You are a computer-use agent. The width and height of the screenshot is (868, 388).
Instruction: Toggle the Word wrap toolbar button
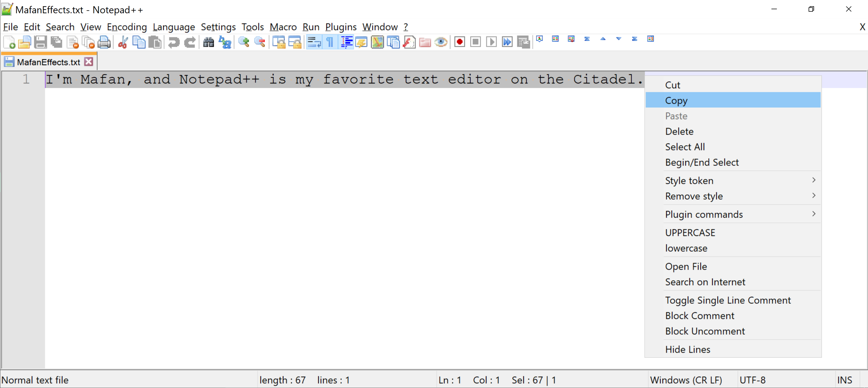314,42
